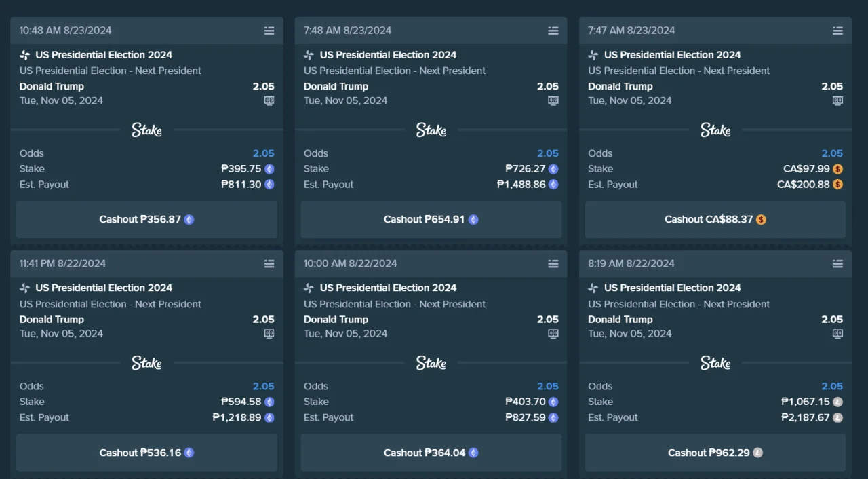The width and height of the screenshot is (868, 479).
Task: Click the politics icon on the 11:41 PM bet
Action: (25, 288)
